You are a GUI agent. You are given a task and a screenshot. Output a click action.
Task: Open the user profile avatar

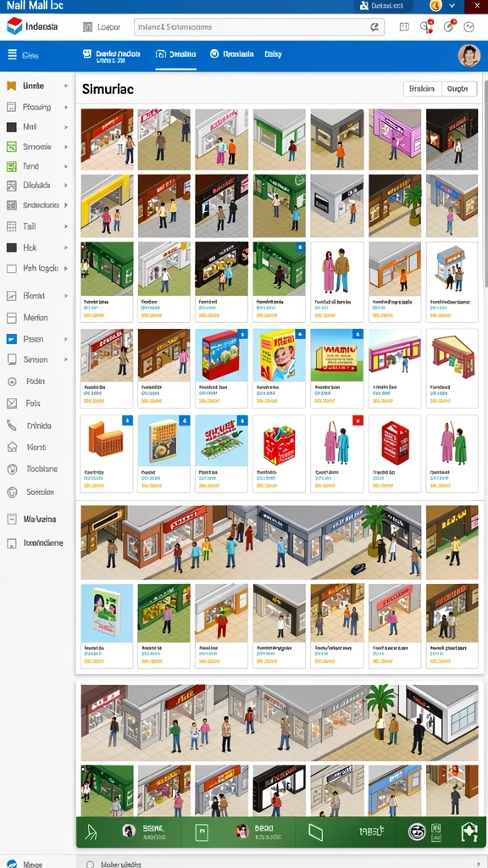click(x=469, y=55)
